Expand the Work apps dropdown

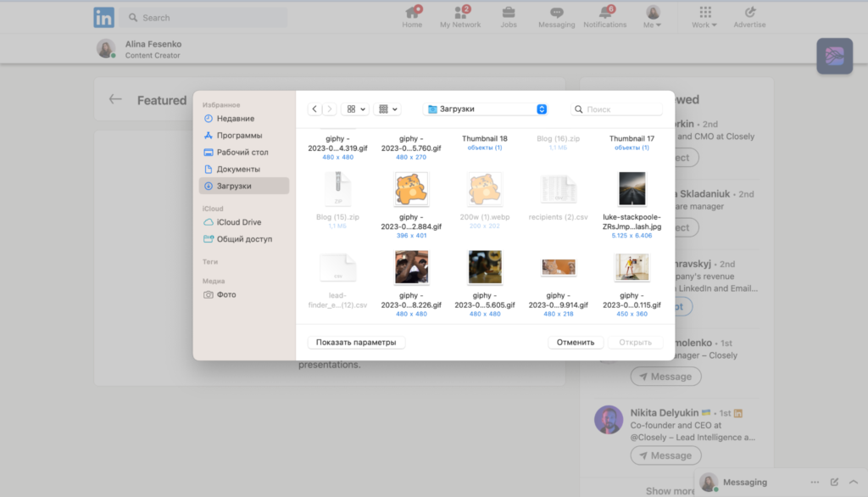[x=704, y=14]
